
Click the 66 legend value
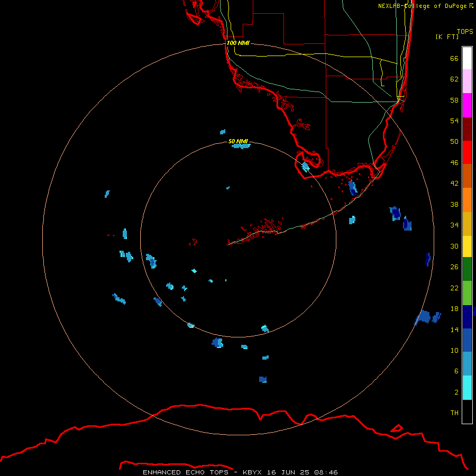click(454, 58)
